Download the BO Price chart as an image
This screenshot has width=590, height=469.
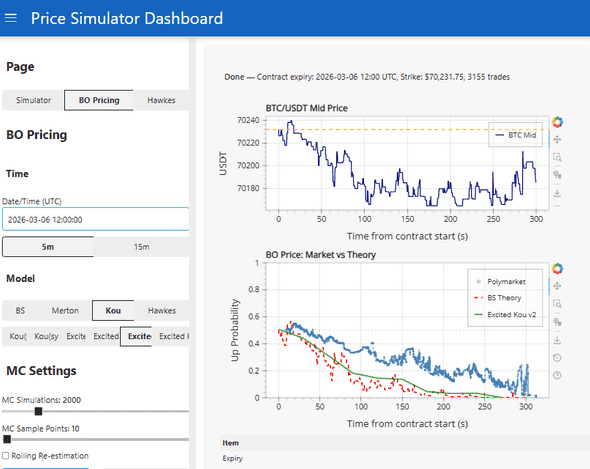click(x=557, y=340)
